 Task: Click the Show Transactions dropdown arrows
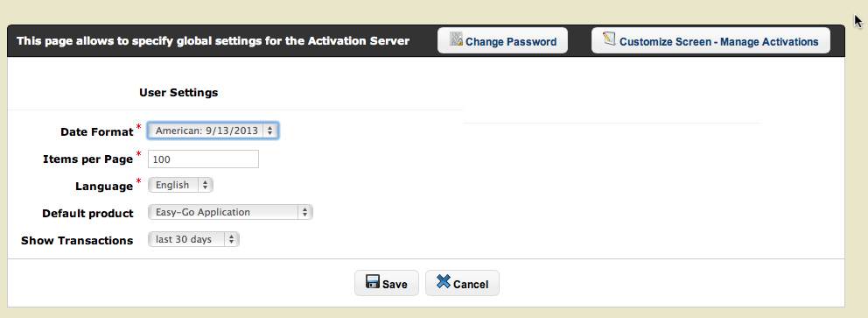coord(232,239)
